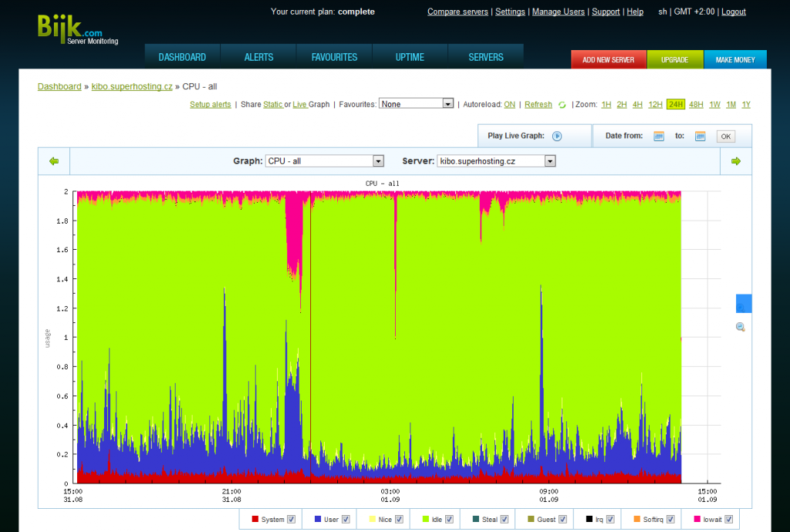Open the Dashboard tab
Viewport: 790px width, 532px height.
pos(182,57)
